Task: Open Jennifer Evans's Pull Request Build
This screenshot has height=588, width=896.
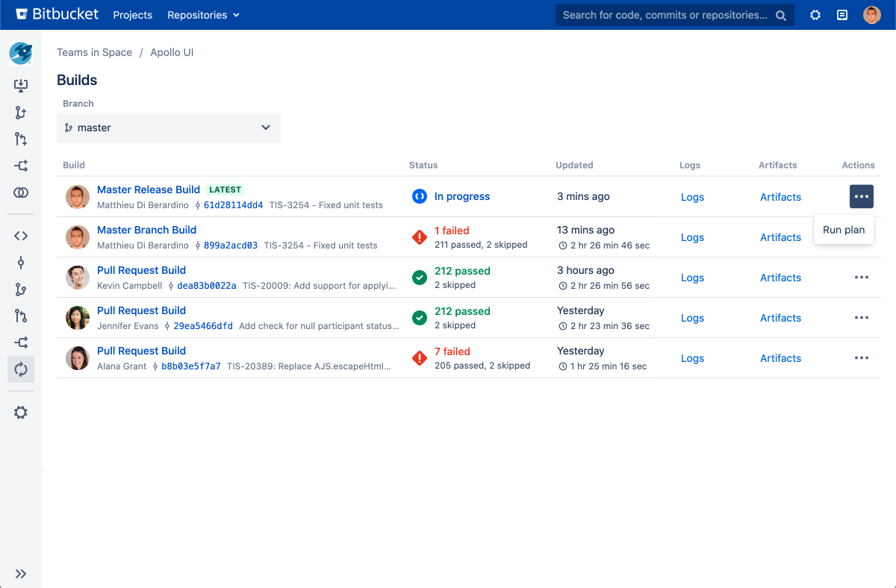Action: pyautogui.click(x=142, y=310)
